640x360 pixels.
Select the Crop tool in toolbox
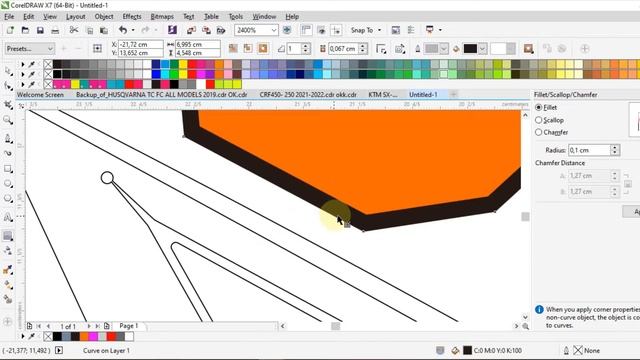(x=8, y=105)
